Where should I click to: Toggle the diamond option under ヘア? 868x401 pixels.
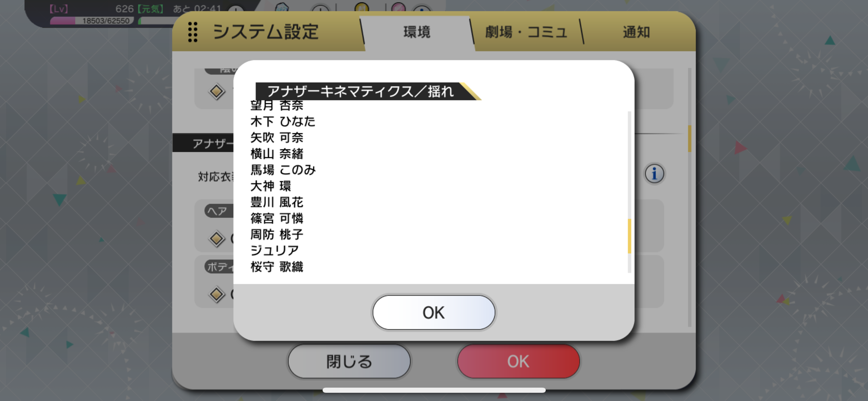coord(217,239)
